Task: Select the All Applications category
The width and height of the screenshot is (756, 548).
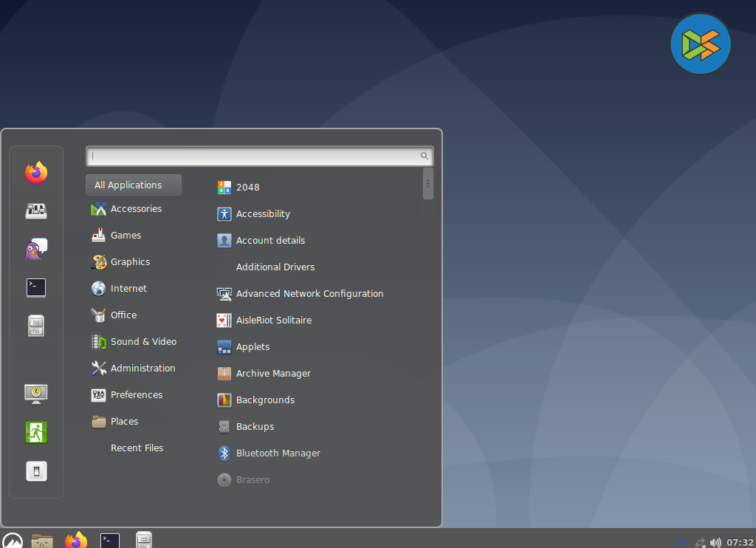Action: coord(133,185)
